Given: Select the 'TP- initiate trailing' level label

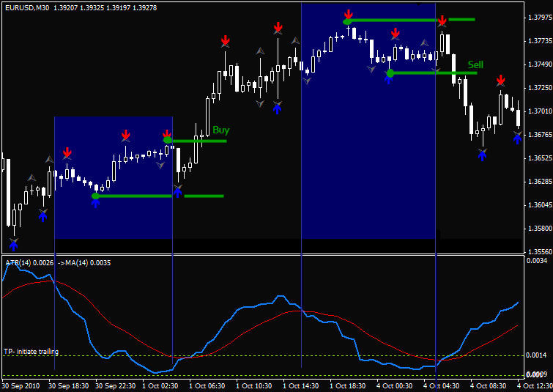Looking at the screenshot, I should click(31, 352).
